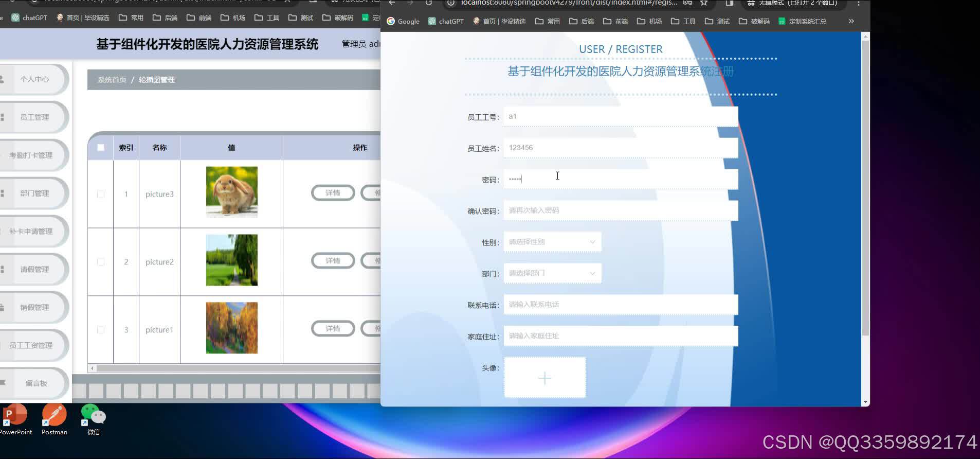Focus the 员工工号 input field
Image resolution: width=980 pixels, height=459 pixels.
tap(621, 117)
